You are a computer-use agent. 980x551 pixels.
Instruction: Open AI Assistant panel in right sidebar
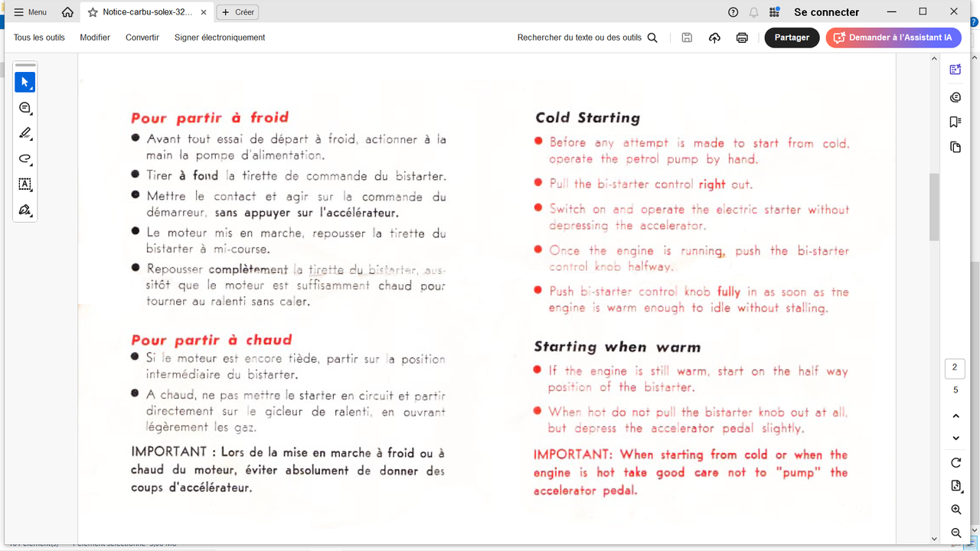[x=955, y=70]
